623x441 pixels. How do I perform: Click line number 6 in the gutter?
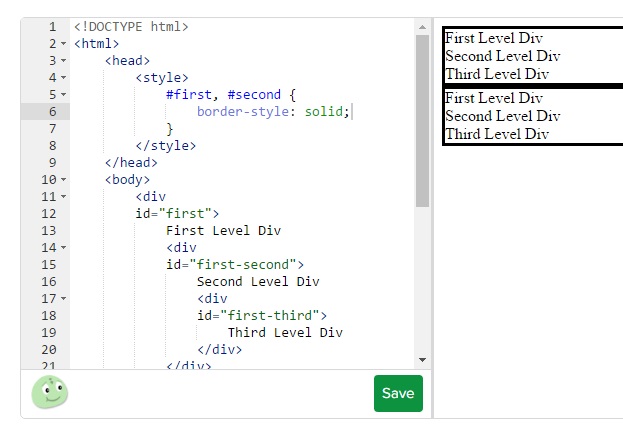click(x=52, y=112)
